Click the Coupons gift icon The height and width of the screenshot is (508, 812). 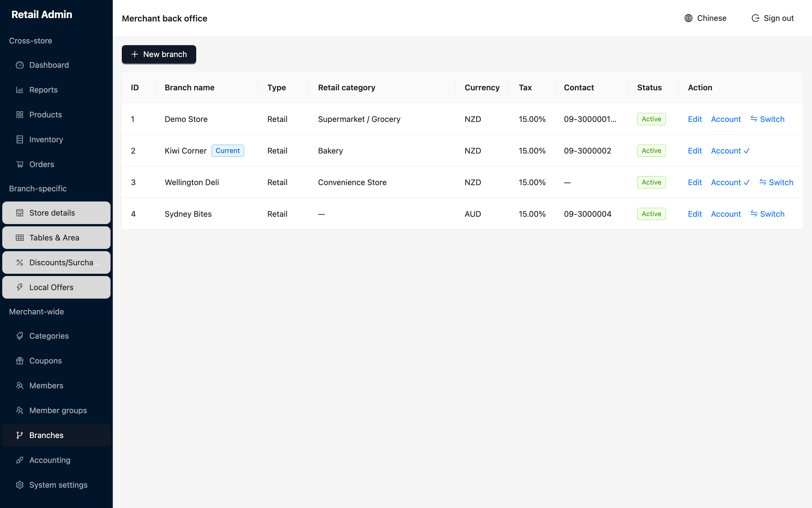[x=20, y=360]
